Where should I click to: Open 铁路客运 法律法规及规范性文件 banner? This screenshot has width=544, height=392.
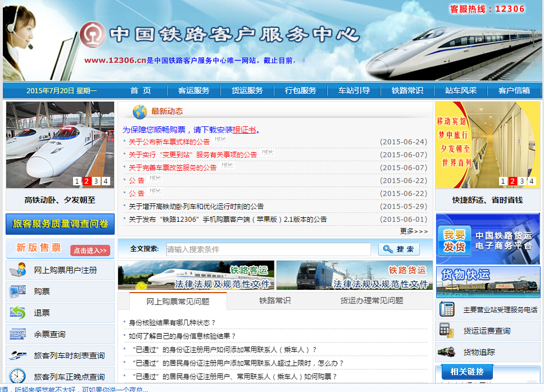point(196,275)
